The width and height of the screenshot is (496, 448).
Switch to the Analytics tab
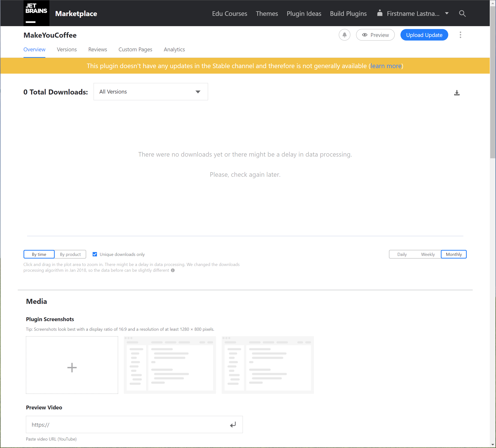click(x=174, y=50)
